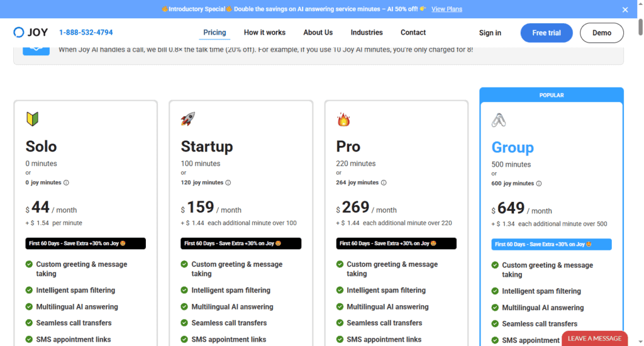Click "each additional minute over 220" text
Screen dimensions: 644x346
pos(407,223)
